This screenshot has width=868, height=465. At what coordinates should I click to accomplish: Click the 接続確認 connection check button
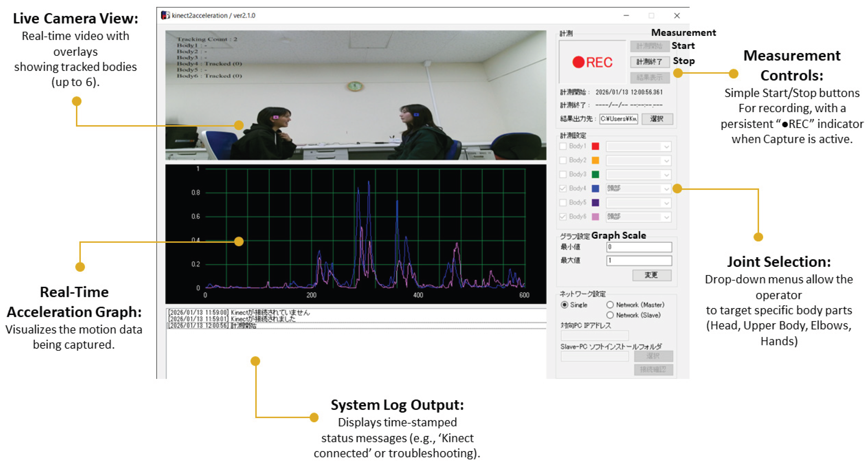(653, 369)
